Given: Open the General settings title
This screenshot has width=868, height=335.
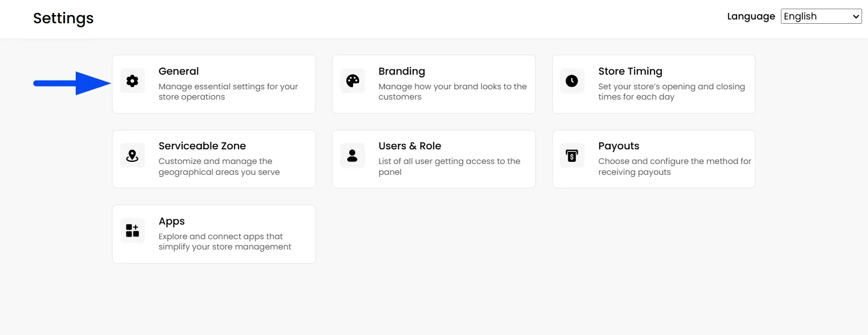Looking at the screenshot, I should click(x=178, y=71).
